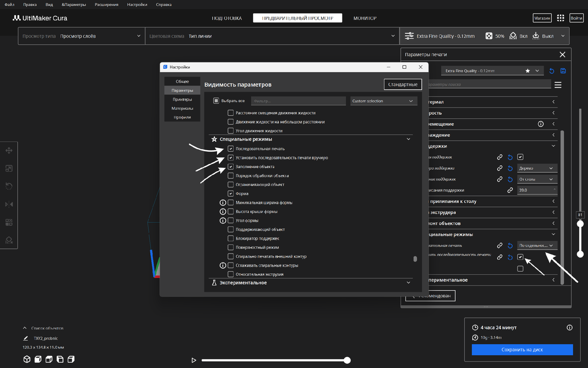Click simulation path slider handle
The width and height of the screenshot is (588, 368).
[x=347, y=360]
